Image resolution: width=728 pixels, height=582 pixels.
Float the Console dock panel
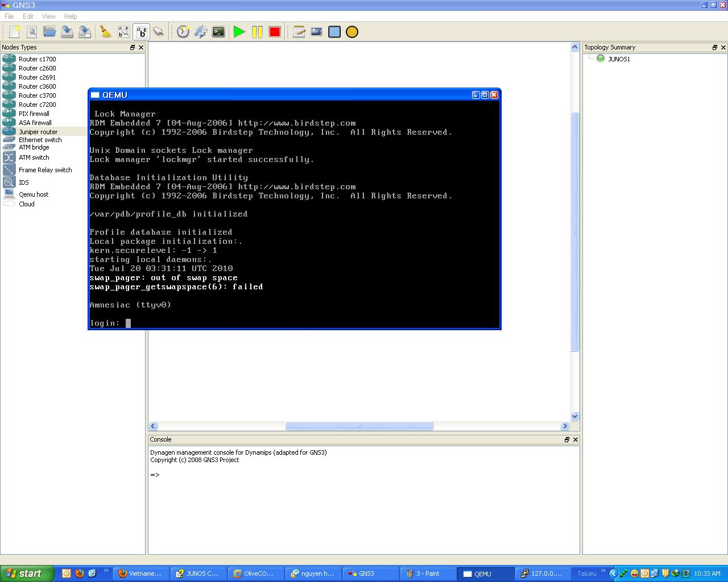point(567,439)
